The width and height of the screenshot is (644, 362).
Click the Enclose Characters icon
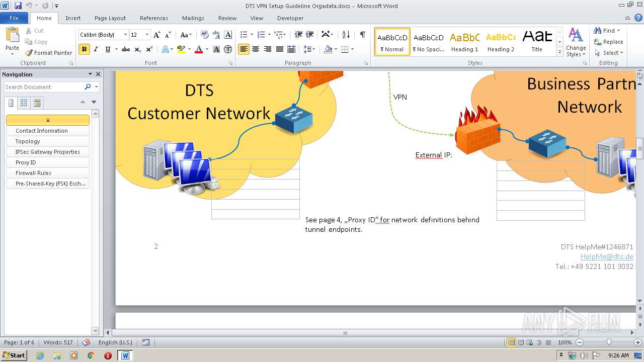click(x=228, y=49)
